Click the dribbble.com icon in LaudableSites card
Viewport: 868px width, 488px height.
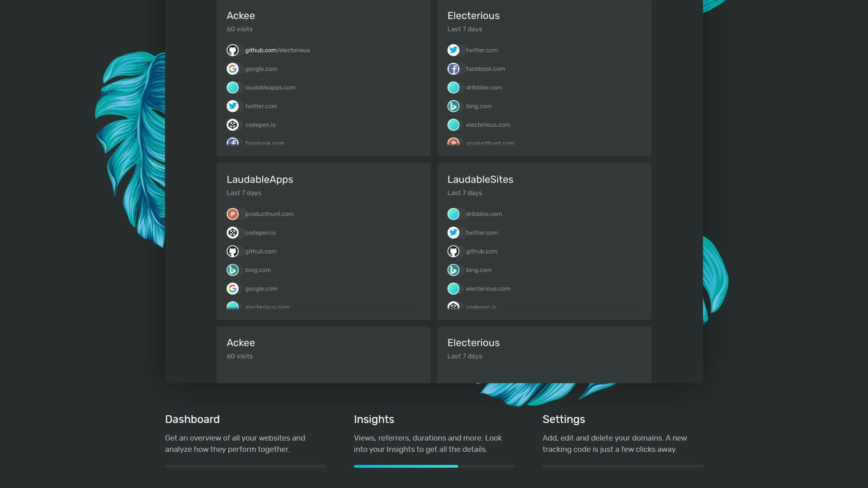tap(453, 214)
